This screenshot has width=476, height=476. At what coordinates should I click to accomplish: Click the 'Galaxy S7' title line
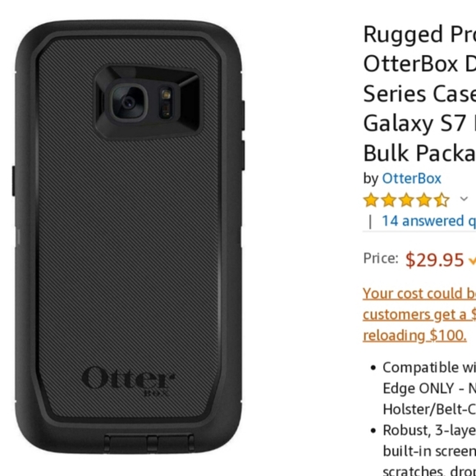(x=419, y=123)
